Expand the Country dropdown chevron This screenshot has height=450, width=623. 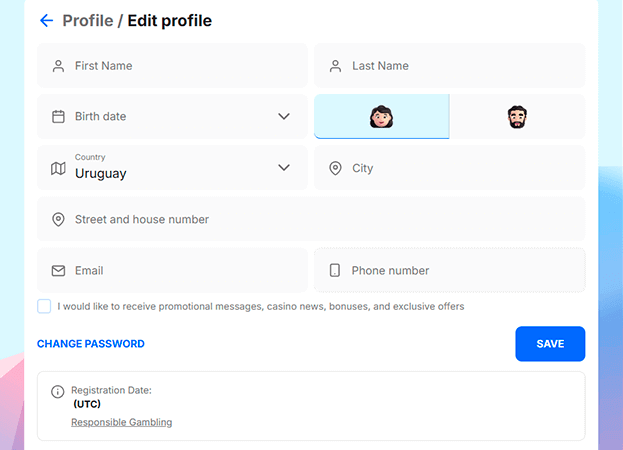click(284, 168)
